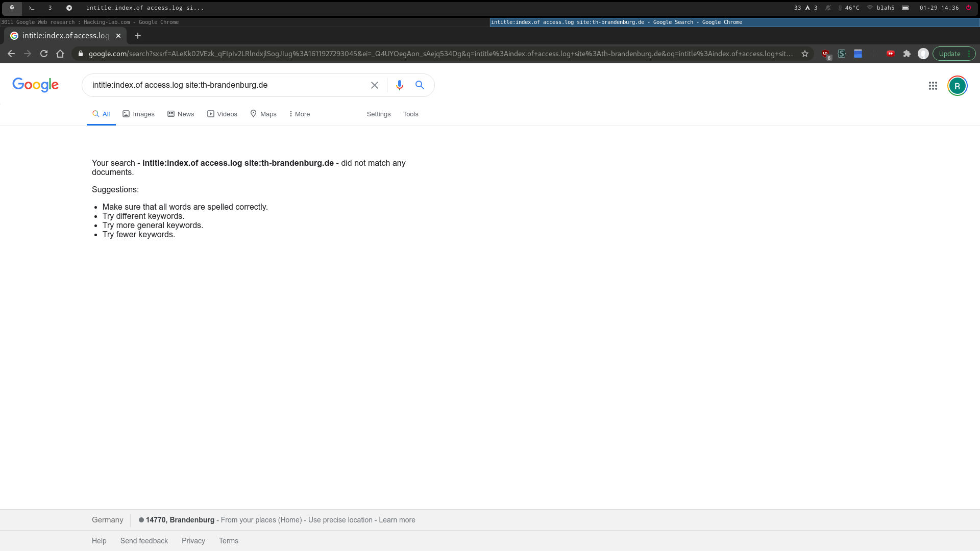This screenshot has height=551, width=980.
Task: Open the Settings dropdown under search
Action: coord(378,114)
